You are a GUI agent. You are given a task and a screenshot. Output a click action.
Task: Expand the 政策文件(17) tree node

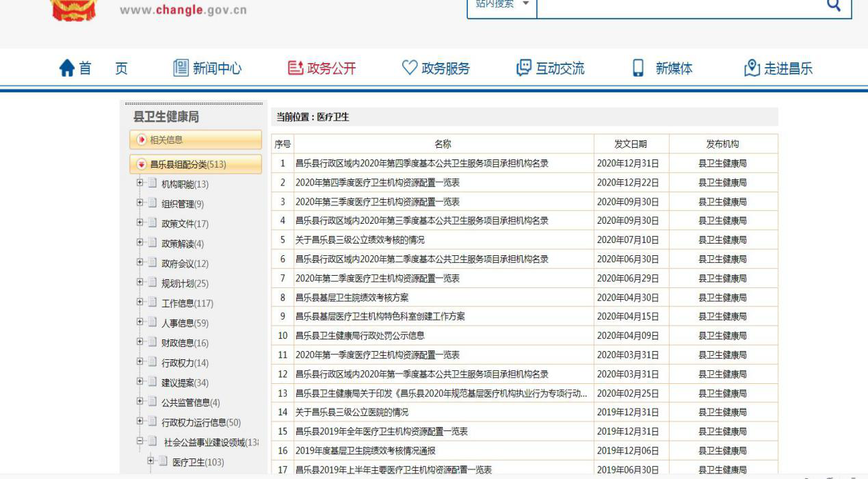(140, 223)
